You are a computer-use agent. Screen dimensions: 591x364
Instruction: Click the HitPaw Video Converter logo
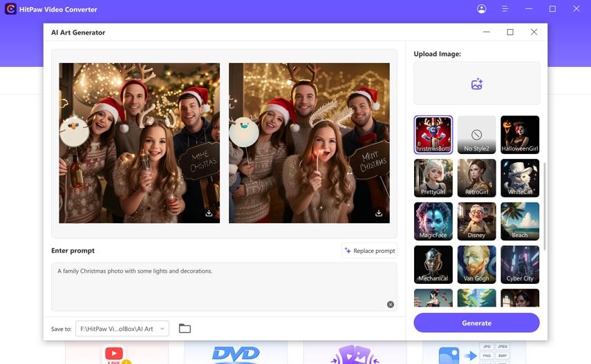coord(10,10)
